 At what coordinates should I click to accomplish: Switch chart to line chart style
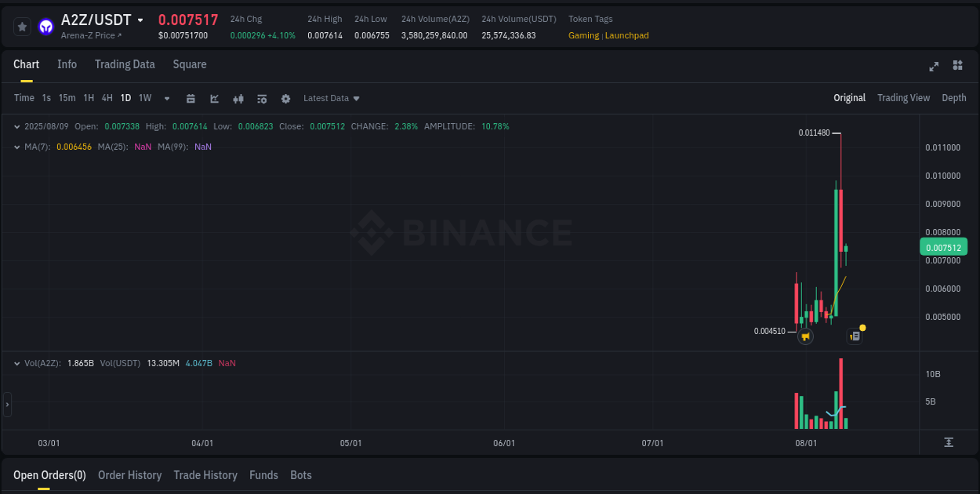[x=214, y=98]
